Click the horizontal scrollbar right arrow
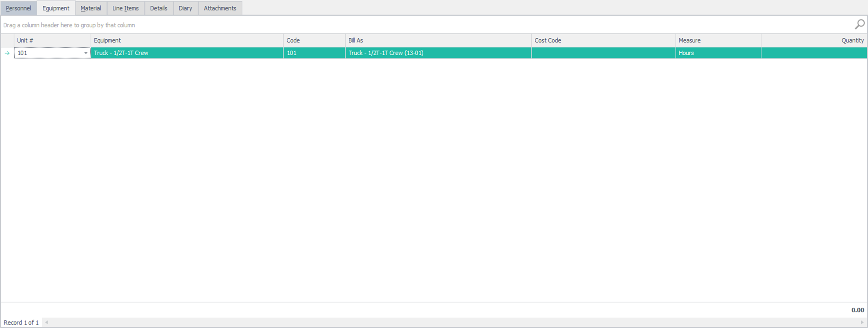 pos(862,322)
